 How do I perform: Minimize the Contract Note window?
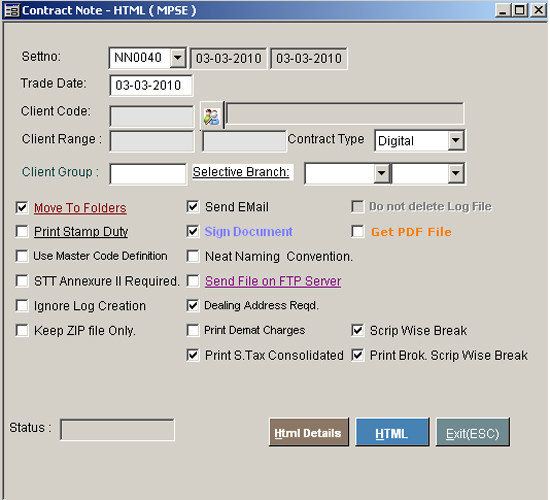click(503, 10)
